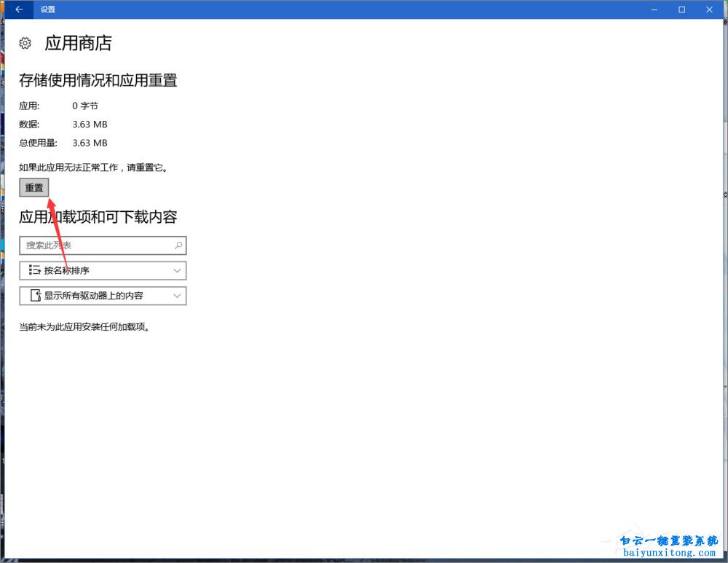728x563 pixels.
Task: Close the 设置 window
Action: click(x=709, y=9)
